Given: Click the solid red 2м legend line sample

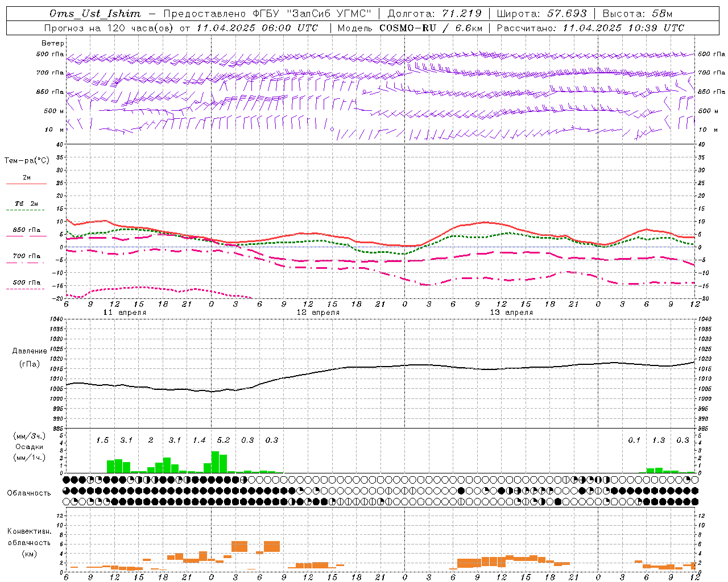Looking at the screenshot, I should click(x=26, y=184).
